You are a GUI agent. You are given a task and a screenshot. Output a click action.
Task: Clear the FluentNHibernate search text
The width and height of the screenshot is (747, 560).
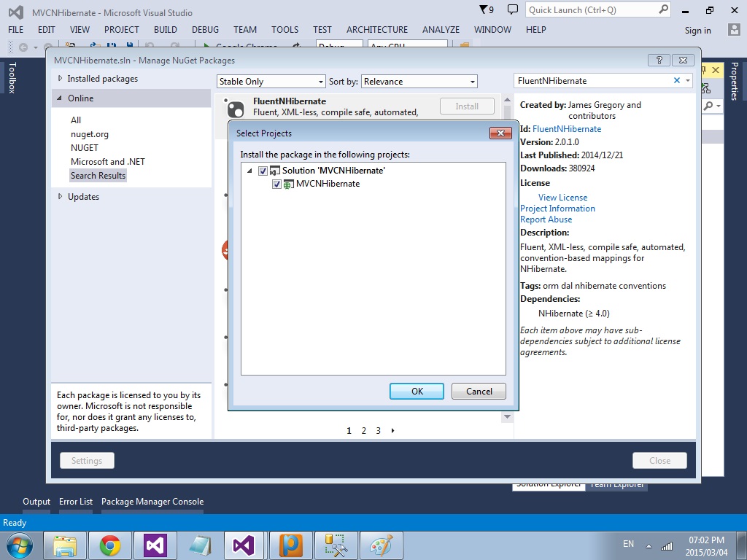676,80
